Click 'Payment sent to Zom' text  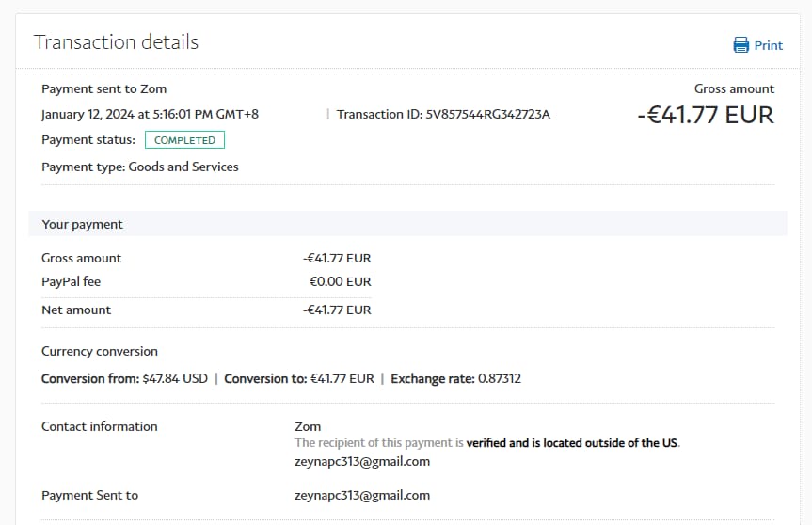click(104, 89)
